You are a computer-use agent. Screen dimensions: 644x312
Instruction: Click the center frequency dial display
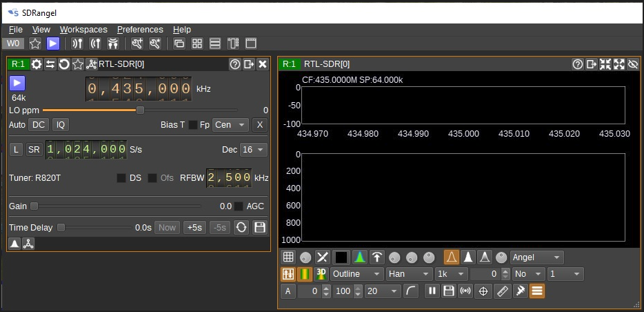[x=139, y=89]
